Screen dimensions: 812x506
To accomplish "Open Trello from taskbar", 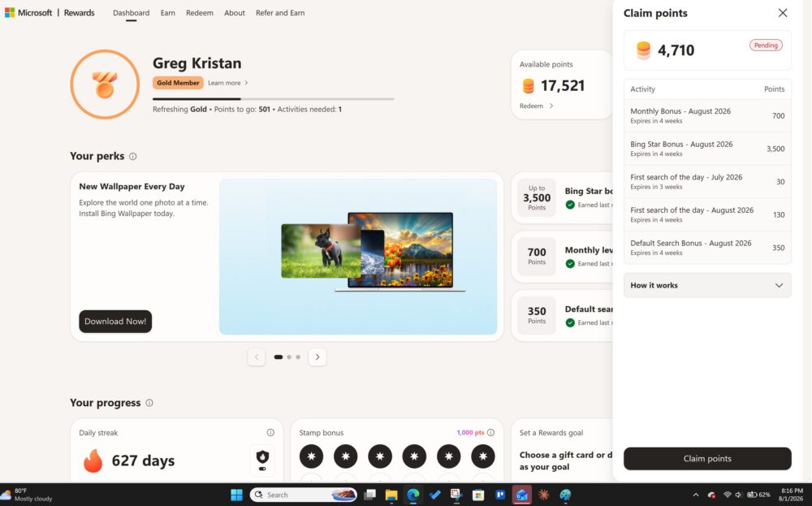I will click(499, 495).
